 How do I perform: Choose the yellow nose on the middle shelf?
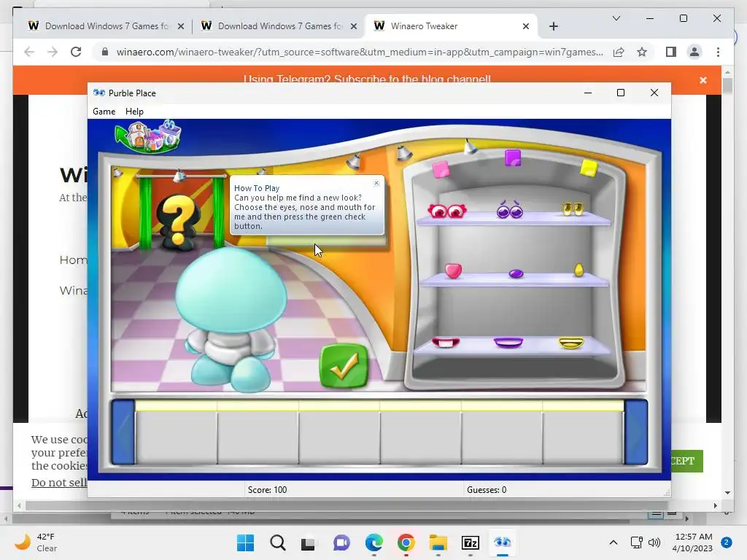[578, 270]
